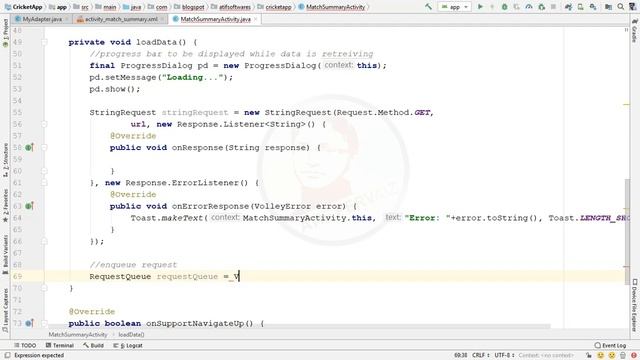This screenshot has height=360, width=640.
Task: Click the Make Project hammer icon
Action: [x=428, y=7]
